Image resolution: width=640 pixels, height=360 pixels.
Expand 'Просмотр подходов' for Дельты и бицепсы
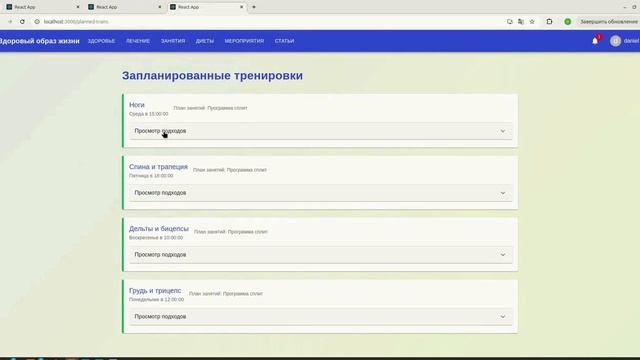click(320, 255)
